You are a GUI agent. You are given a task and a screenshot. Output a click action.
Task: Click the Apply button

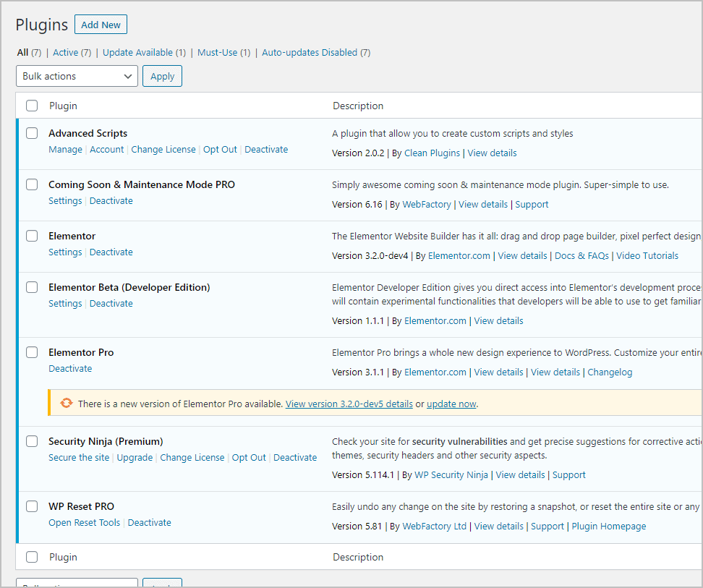[x=162, y=76]
